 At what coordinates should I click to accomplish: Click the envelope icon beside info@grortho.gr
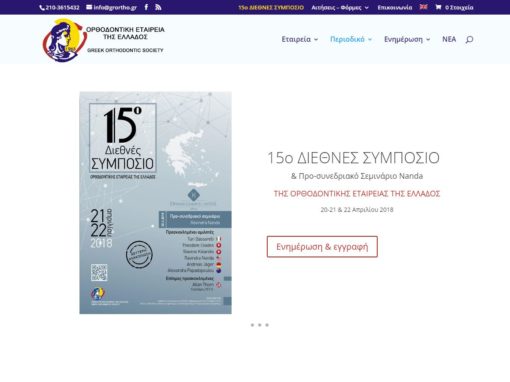(89, 7)
